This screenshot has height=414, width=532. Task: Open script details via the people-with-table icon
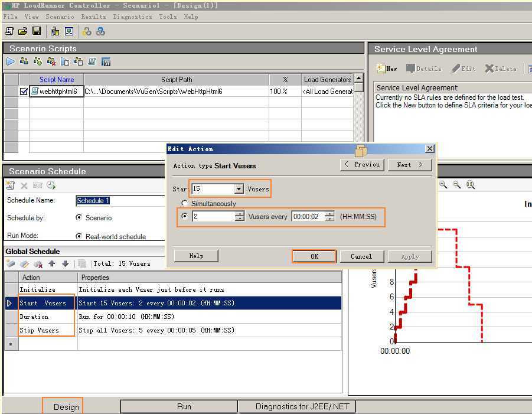coord(79,61)
